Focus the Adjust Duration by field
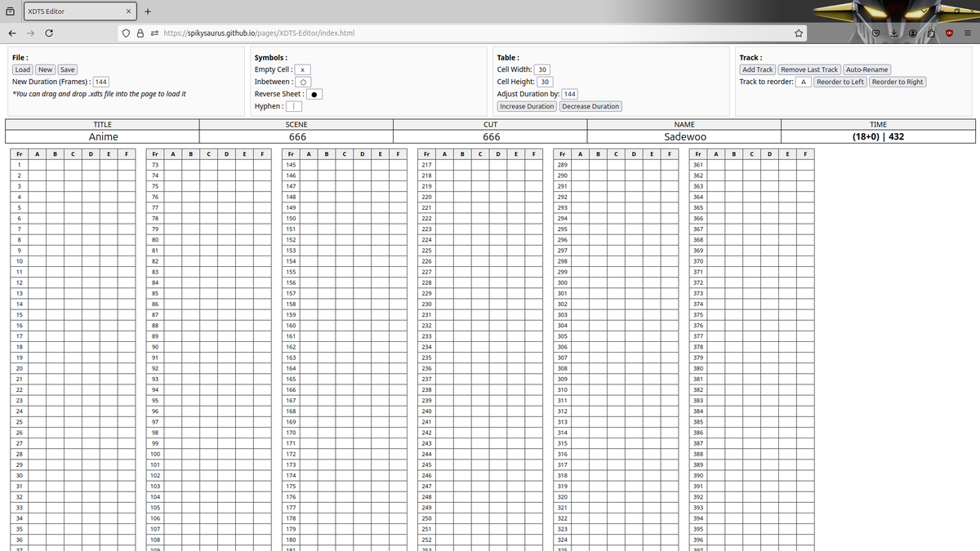 click(569, 94)
